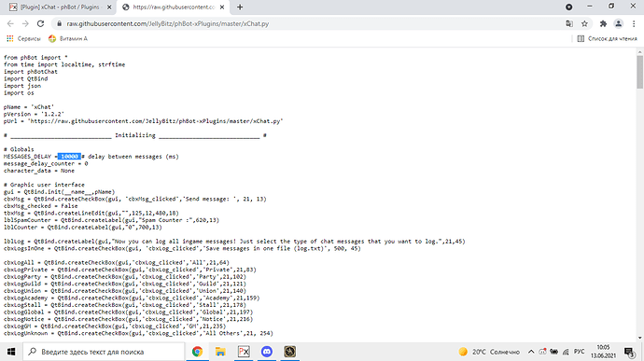
Task: Open the weather 20°C Солнечно widget
Action: pos(489,352)
